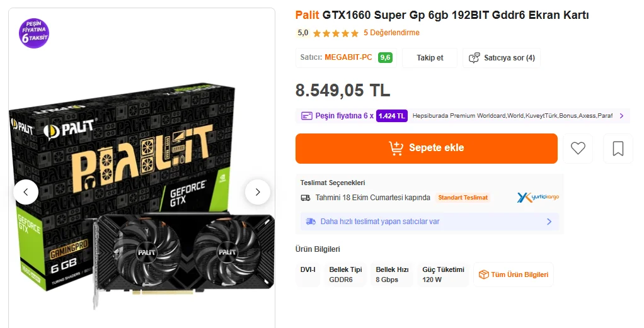Select the Bellek Tipi GDDR6 chip
This screenshot has height=328, width=644.
click(345, 274)
